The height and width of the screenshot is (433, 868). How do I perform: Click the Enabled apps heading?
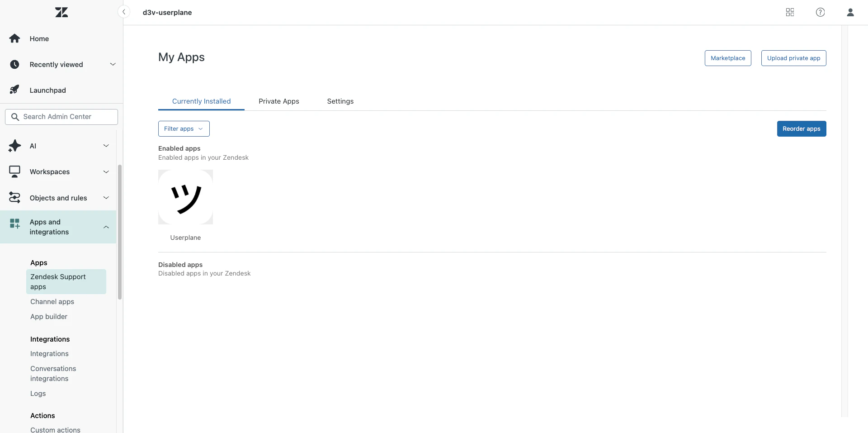[x=179, y=148]
